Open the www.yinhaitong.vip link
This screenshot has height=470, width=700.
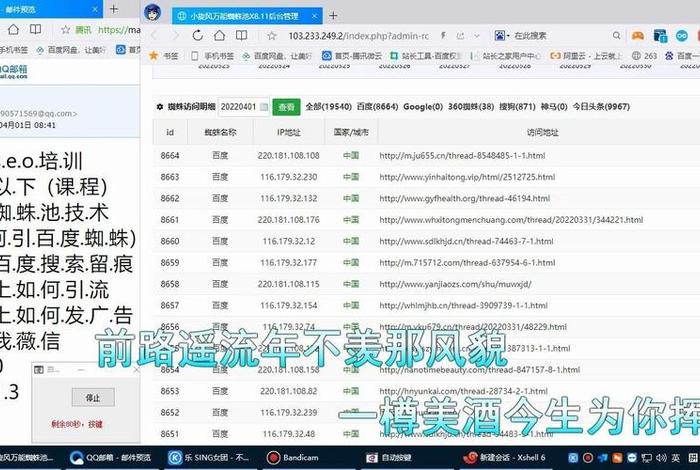click(x=467, y=177)
